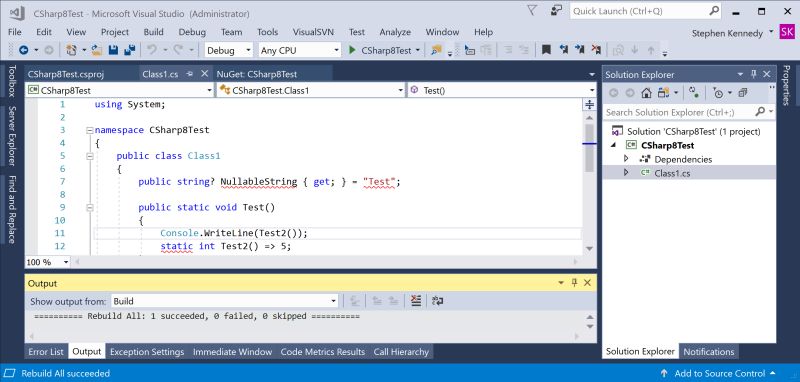
Task: Collapse the CSharp8Test project node
Action: pos(613,145)
